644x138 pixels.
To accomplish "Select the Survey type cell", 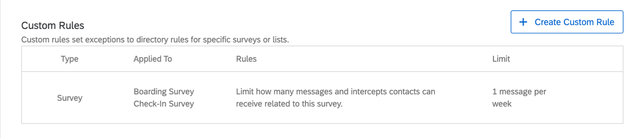I will [70, 98].
